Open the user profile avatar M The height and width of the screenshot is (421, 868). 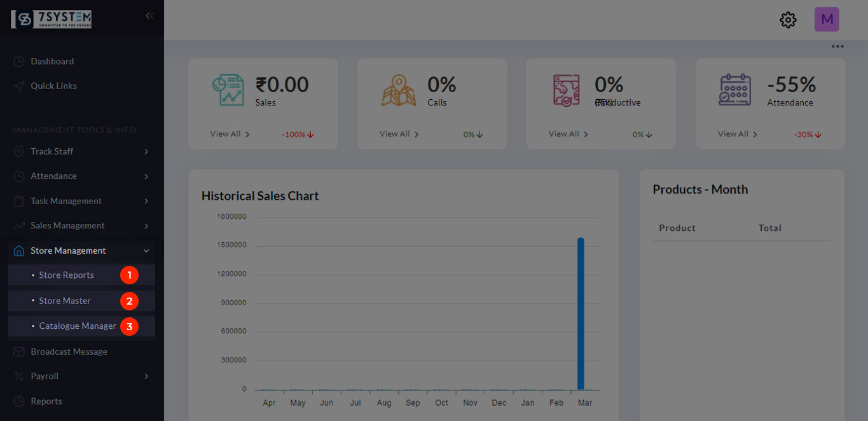point(827,20)
